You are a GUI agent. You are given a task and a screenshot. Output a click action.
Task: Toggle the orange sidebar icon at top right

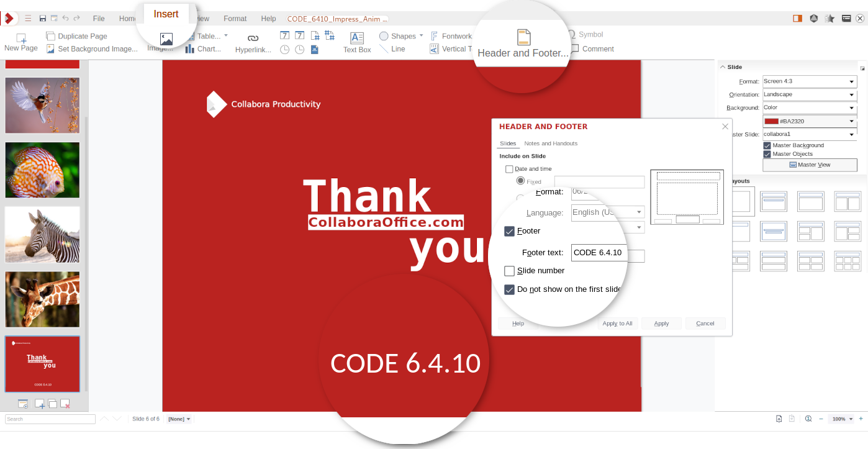pyautogui.click(x=798, y=19)
